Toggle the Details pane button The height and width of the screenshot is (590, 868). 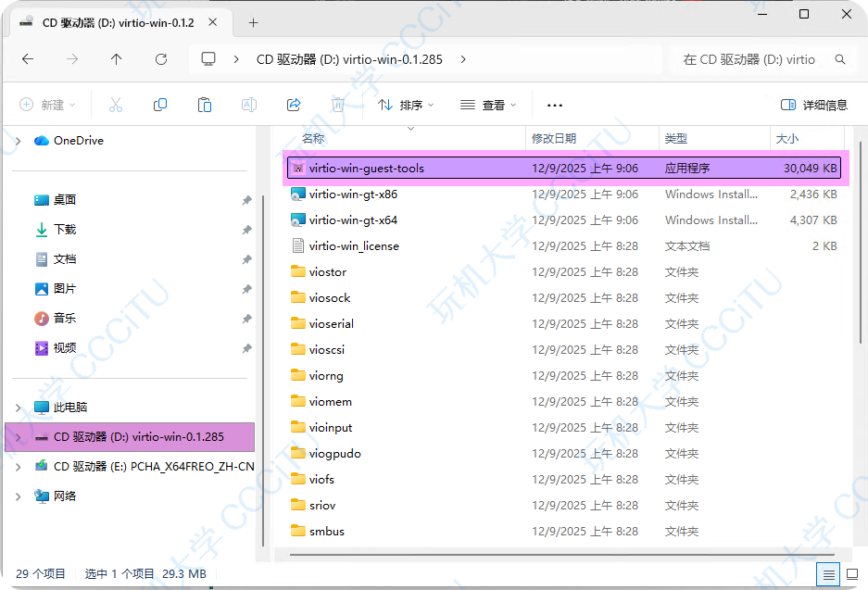pos(814,105)
